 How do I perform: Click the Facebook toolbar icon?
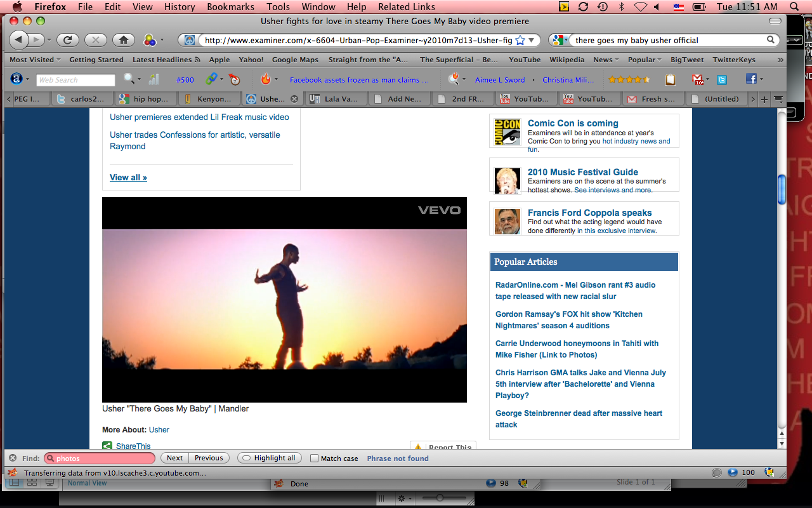click(750, 79)
